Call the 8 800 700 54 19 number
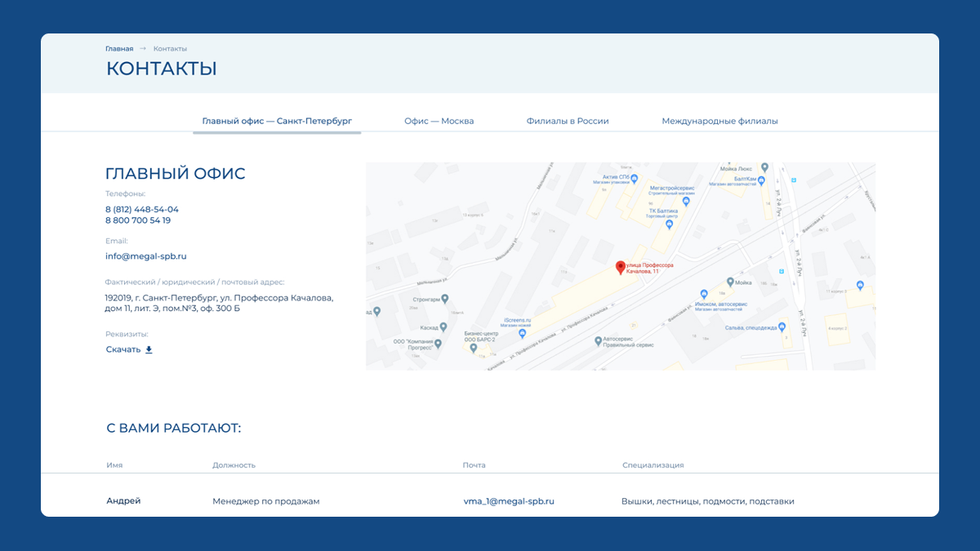 [x=138, y=220]
